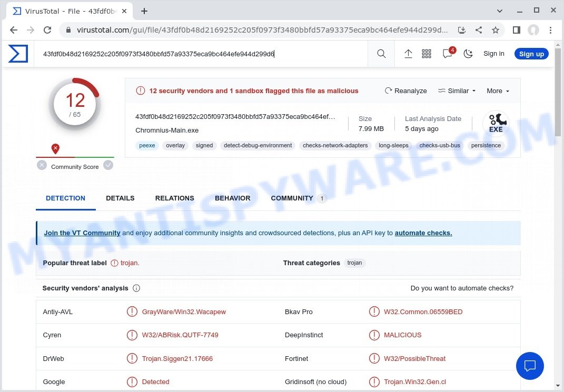
Task: Click the checks-network-adapters tag
Action: coord(335,146)
